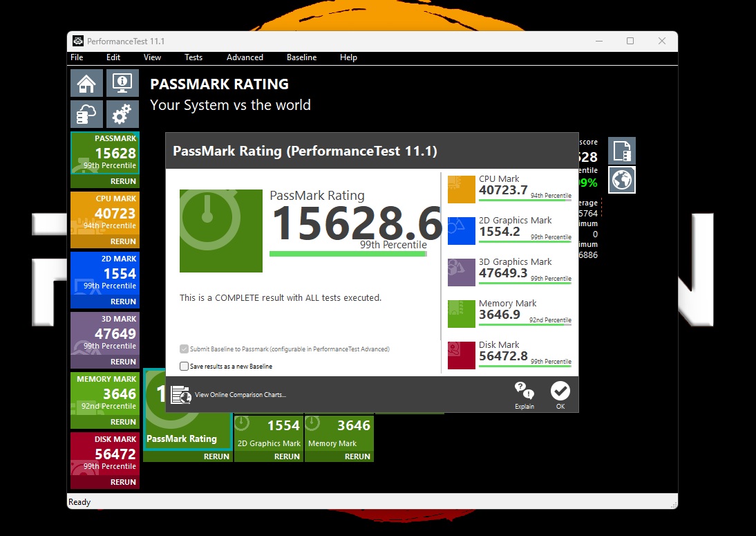Open the Tests menu

(x=193, y=57)
